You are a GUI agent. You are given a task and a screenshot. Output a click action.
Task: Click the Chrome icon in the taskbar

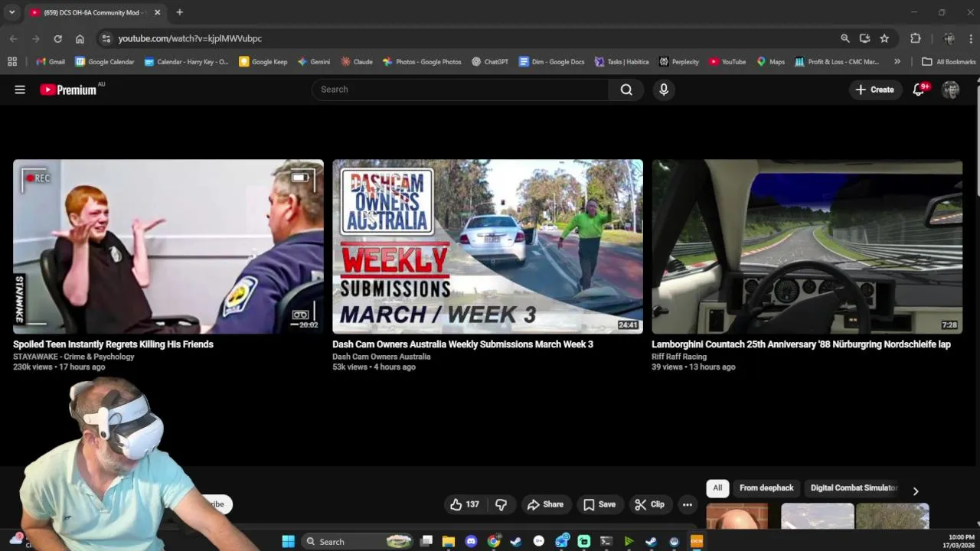tap(494, 541)
